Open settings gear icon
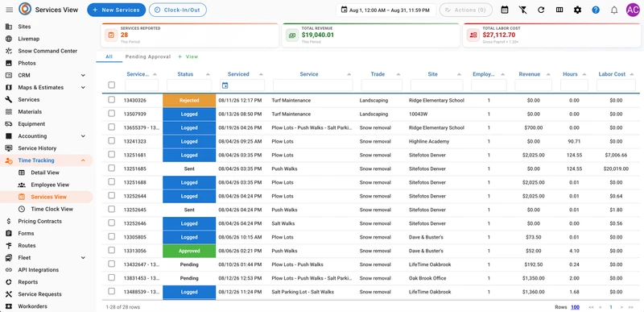 (577, 10)
